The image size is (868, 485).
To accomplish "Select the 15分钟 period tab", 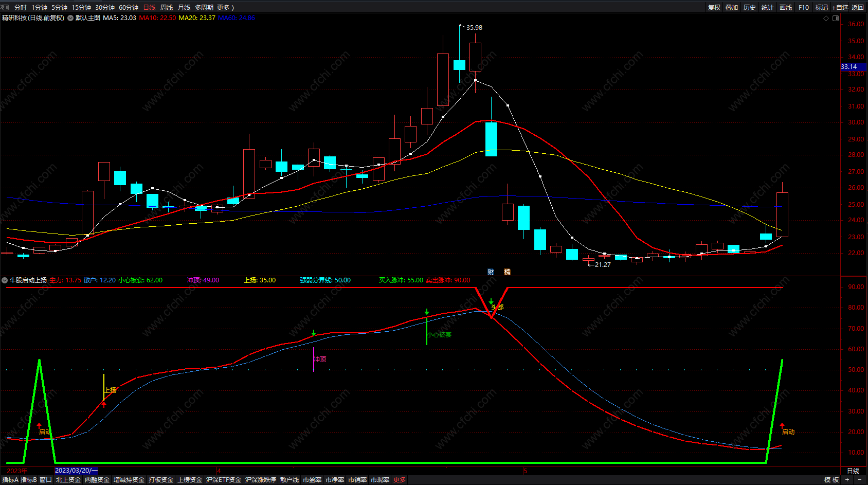I will click(81, 8).
